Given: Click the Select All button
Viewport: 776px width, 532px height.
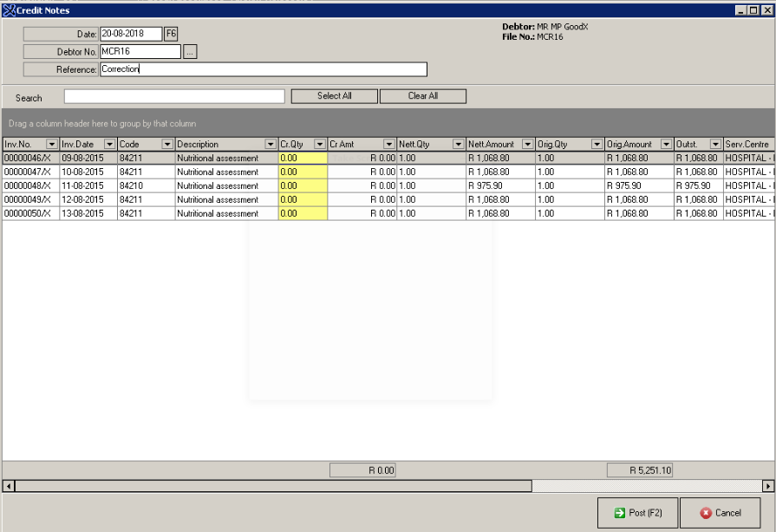Looking at the screenshot, I should (334, 96).
